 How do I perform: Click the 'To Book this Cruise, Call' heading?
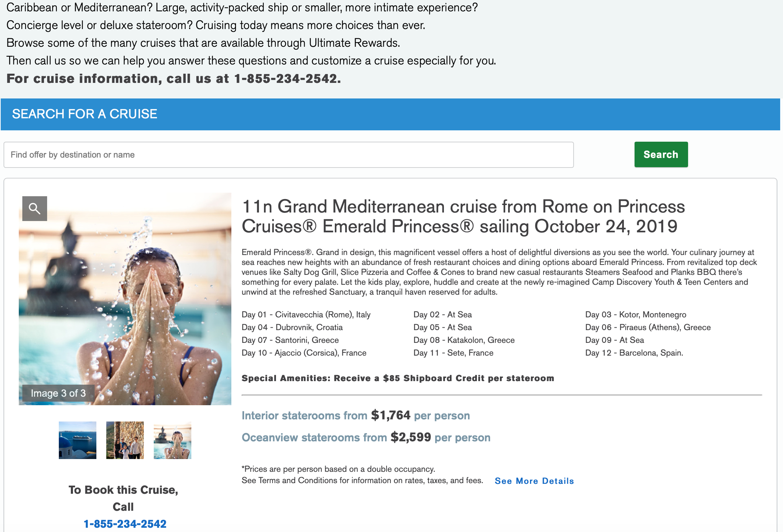point(123,498)
